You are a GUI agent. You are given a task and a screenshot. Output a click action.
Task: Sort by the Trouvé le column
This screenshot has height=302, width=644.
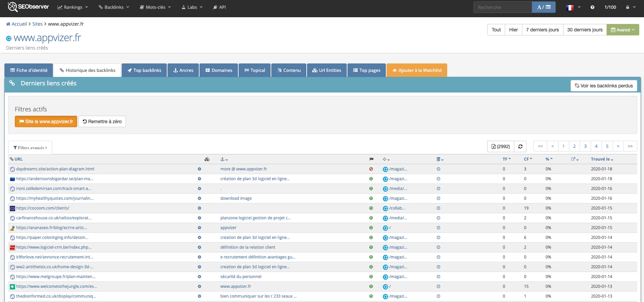point(602,159)
